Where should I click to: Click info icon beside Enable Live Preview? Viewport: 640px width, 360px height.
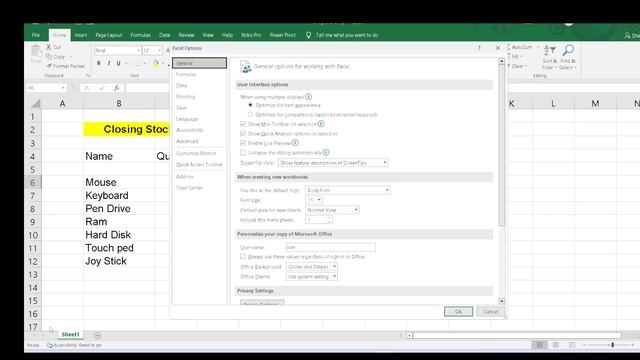[x=295, y=143]
